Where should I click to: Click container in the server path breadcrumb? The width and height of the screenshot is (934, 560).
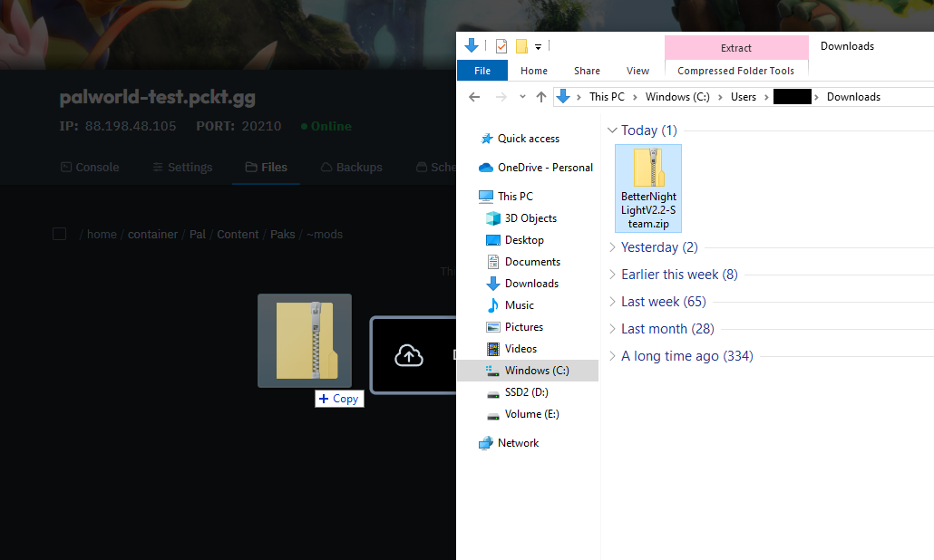[x=152, y=235]
